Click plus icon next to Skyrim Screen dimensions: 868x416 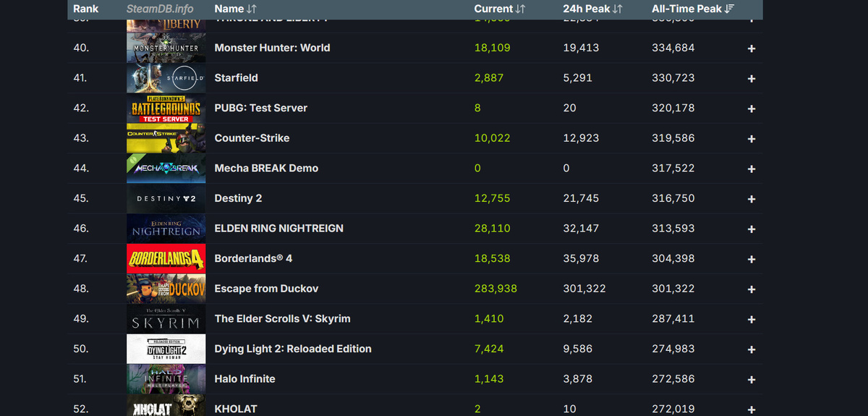click(x=752, y=320)
